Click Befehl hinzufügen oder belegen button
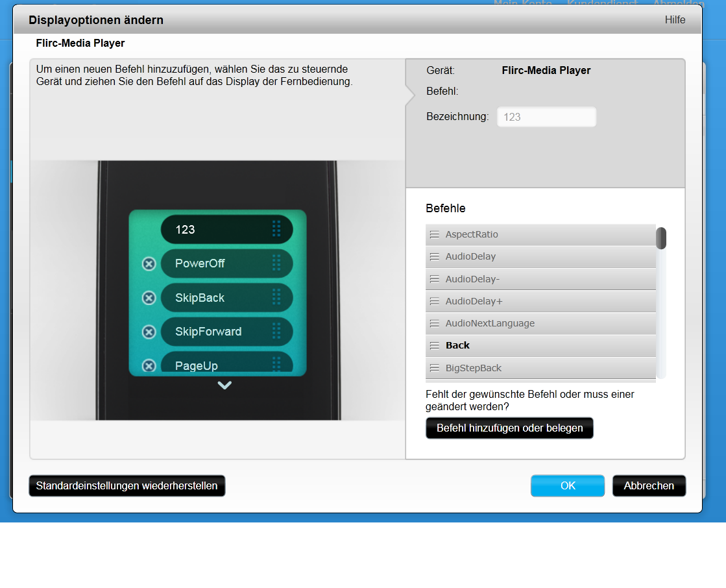The width and height of the screenshot is (726, 588). 509,428
